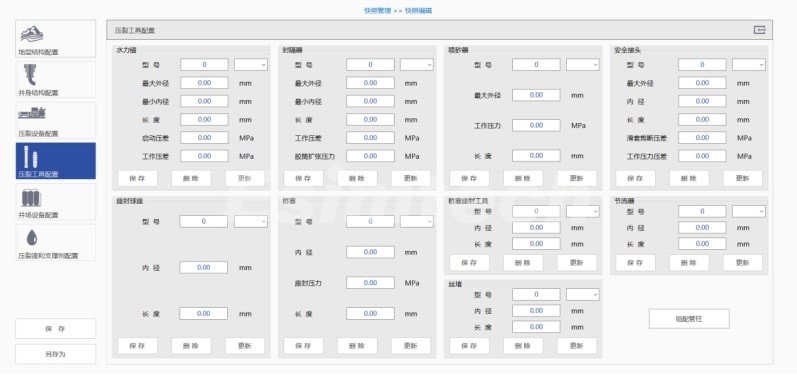The height and width of the screenshot is (375, 797).
Task: Click 水力锚 型号 number field
Action: point(204,65)
